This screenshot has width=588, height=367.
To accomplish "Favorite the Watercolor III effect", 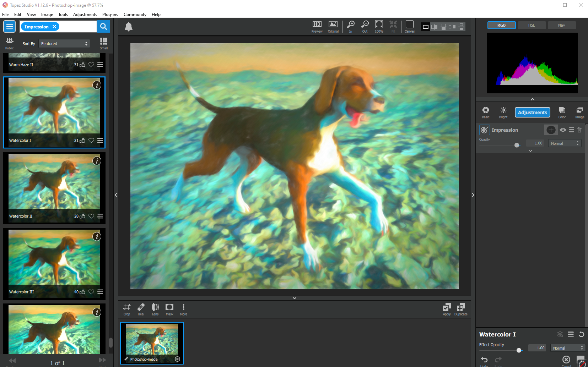I will coord(91,292).
